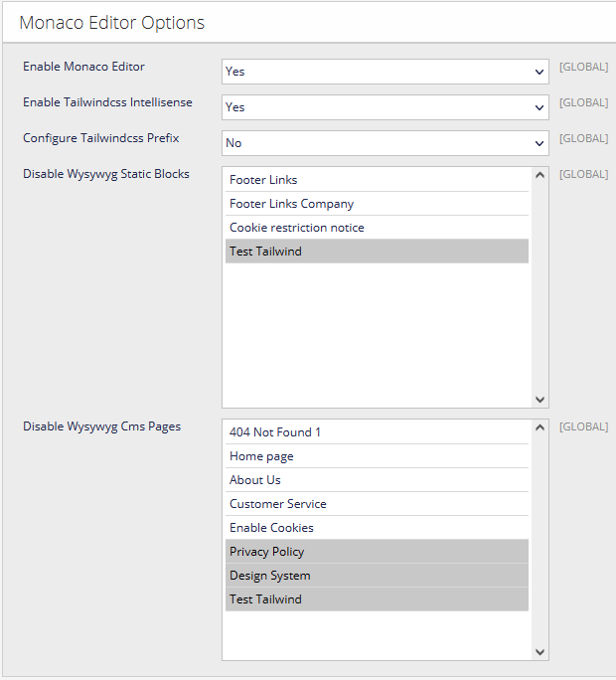Select About Us in Cms Pages list
Image resolution: width=616 pixels, height=680 pixels.
(x=377, y=480)
